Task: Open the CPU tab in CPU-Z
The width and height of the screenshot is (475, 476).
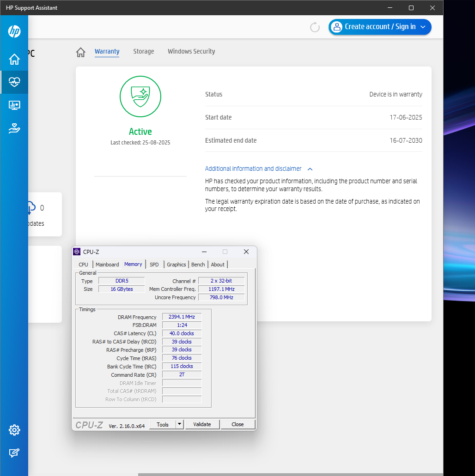Action: 83,265
